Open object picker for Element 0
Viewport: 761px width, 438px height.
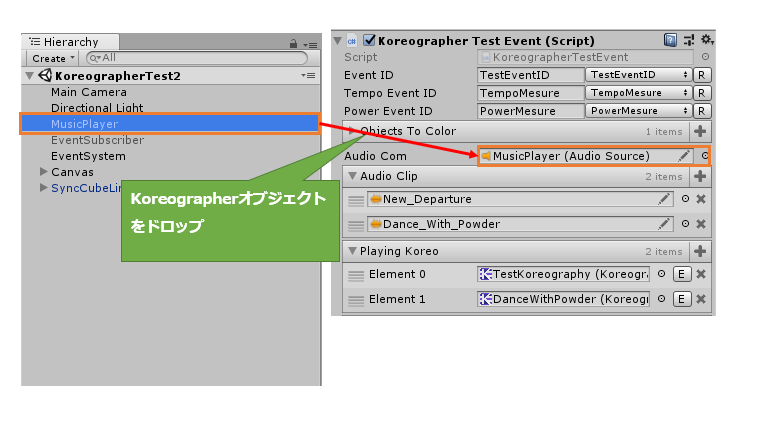pyautogui.click(x=661, y=274)
